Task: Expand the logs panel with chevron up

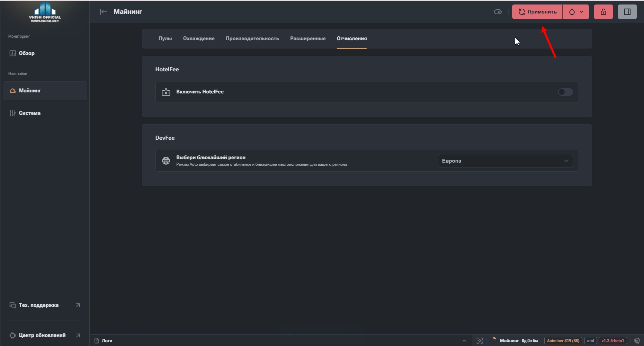Action: click(464, 341)
